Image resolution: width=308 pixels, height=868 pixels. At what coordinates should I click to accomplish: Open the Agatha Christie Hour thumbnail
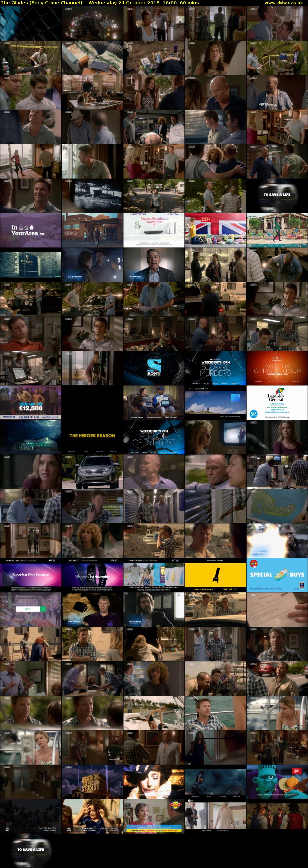click(x=277, y=368)
